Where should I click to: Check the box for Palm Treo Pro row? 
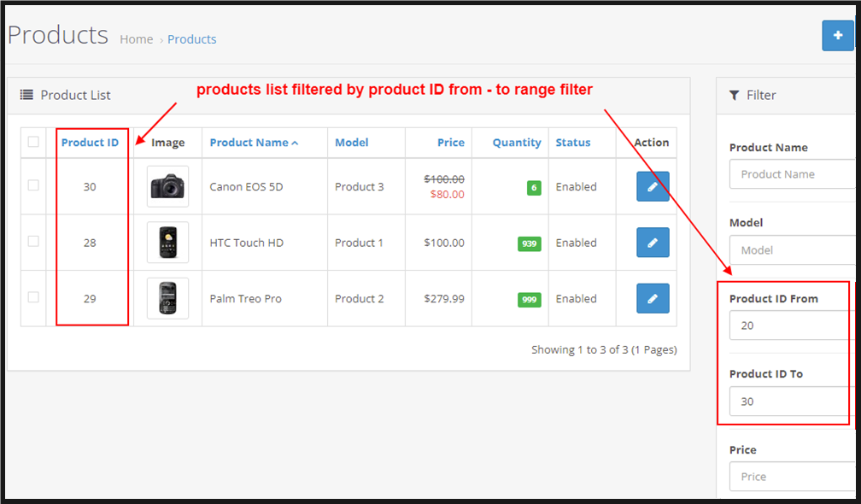point(33,297)
